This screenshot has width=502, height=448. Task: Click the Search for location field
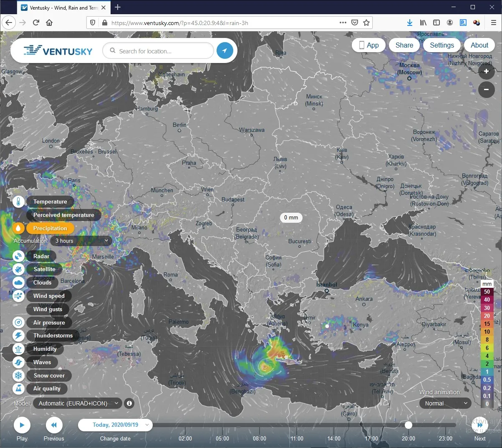[158, 51]
